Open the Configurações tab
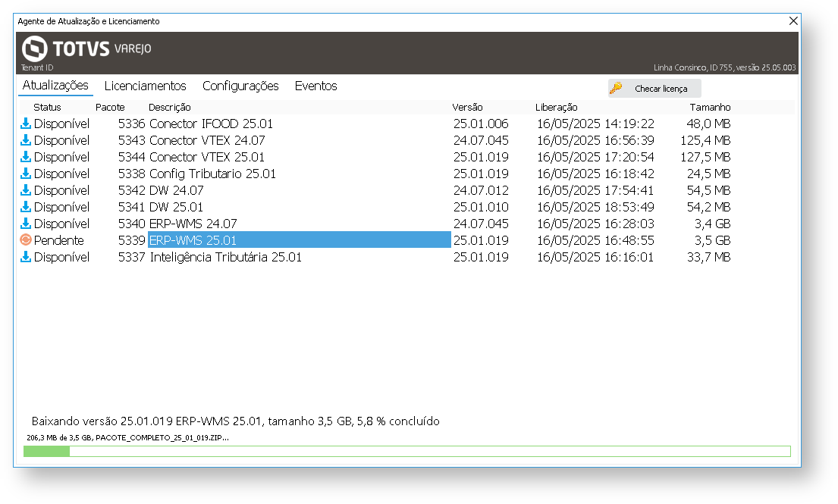This screenshot has width=838, height=504. pos(240,86)
